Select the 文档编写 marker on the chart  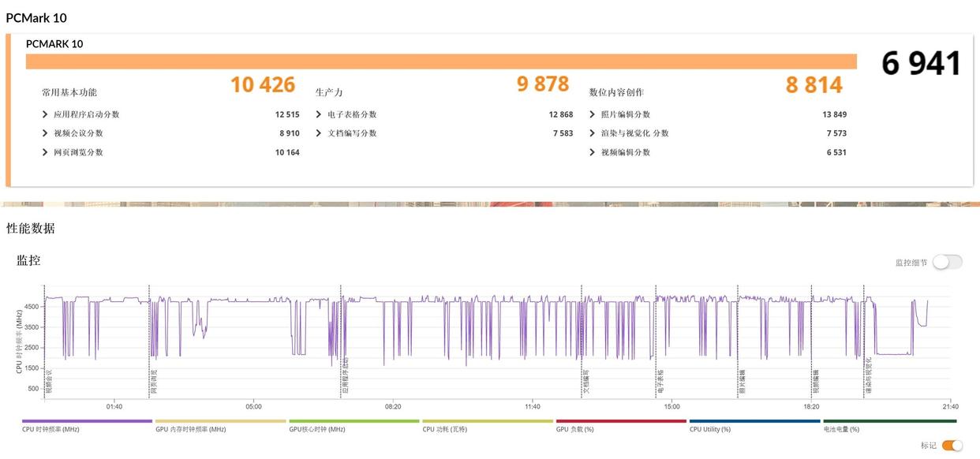(x=585, y=382)
